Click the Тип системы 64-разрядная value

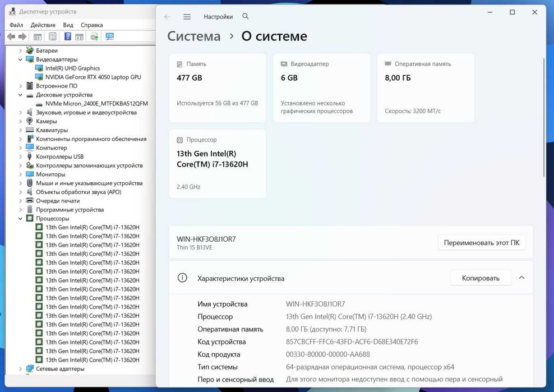click(370, 367)
